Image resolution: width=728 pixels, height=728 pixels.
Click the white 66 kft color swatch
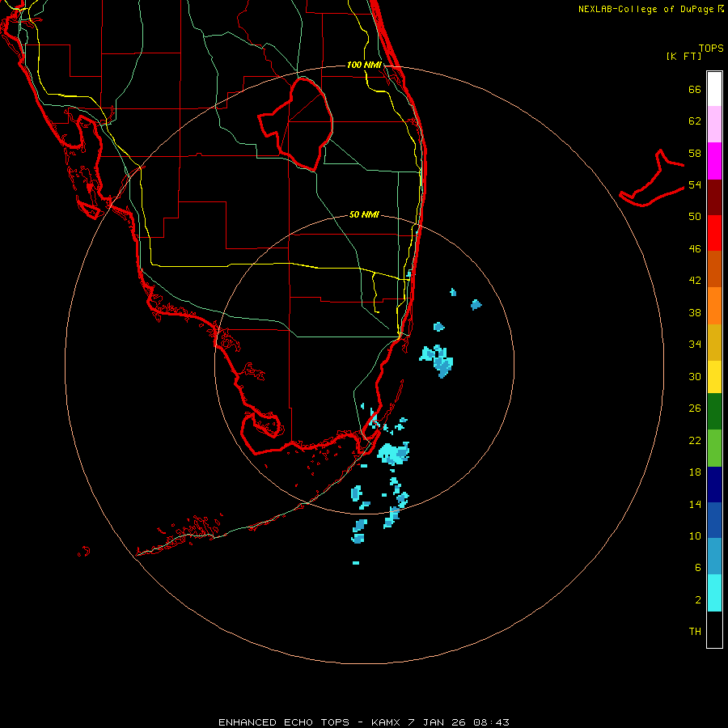pyautogui.click(x=714, y=89)
